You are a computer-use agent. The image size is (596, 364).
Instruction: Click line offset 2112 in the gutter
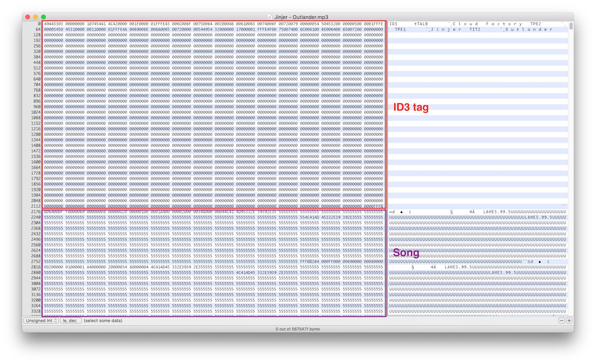pos(36,206)
